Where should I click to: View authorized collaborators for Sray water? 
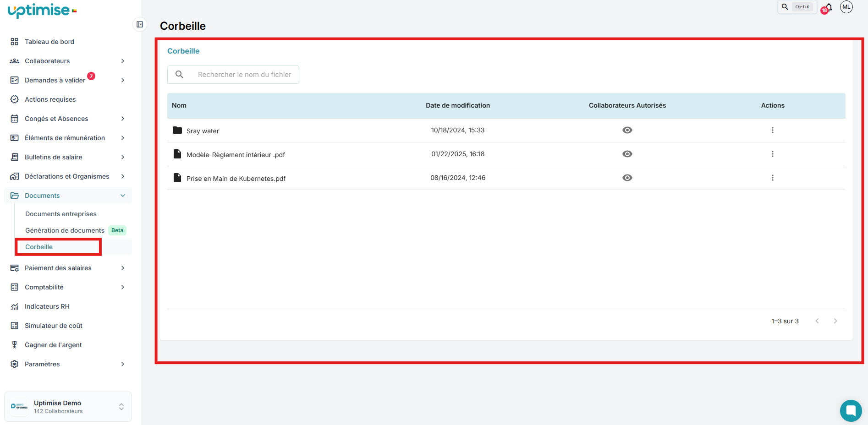(x=627, y=130)
